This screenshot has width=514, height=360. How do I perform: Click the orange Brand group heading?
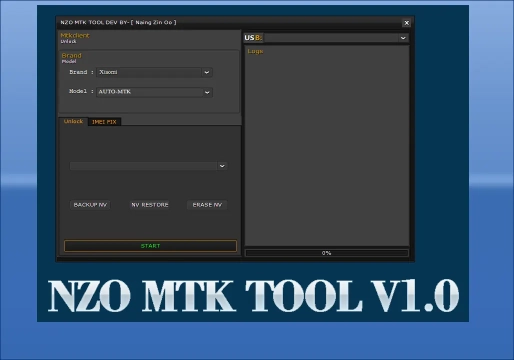click(x=71, y=55)
